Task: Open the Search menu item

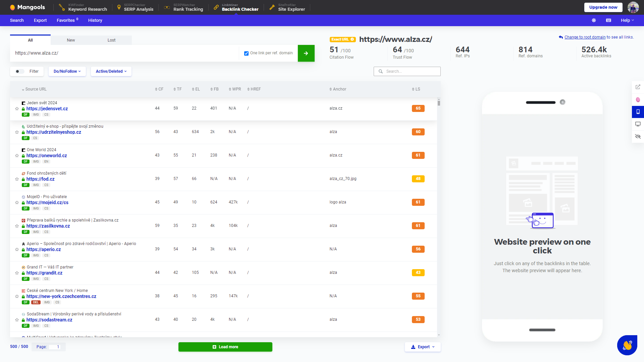Action: click(x=17, y=20)
